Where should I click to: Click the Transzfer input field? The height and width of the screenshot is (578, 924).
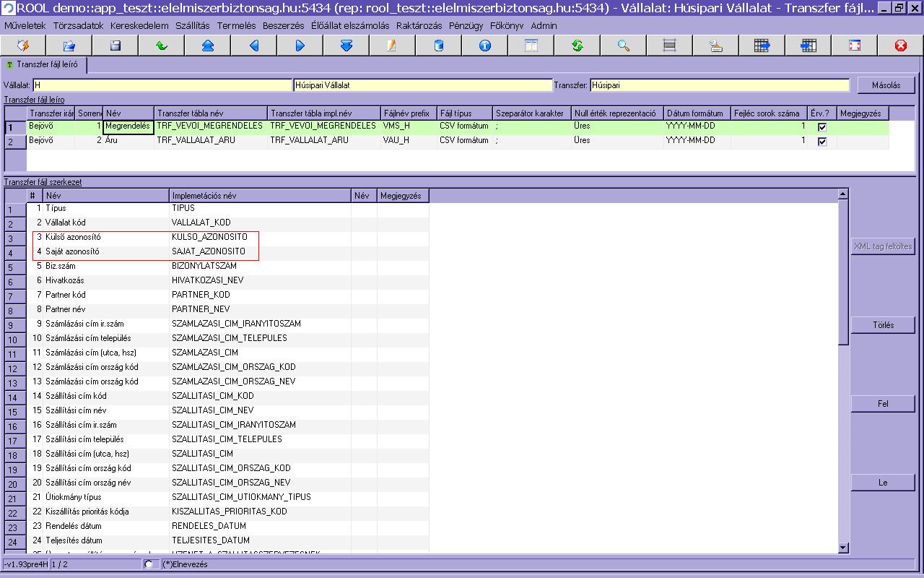pyautogui.click(x=719, y=85)
